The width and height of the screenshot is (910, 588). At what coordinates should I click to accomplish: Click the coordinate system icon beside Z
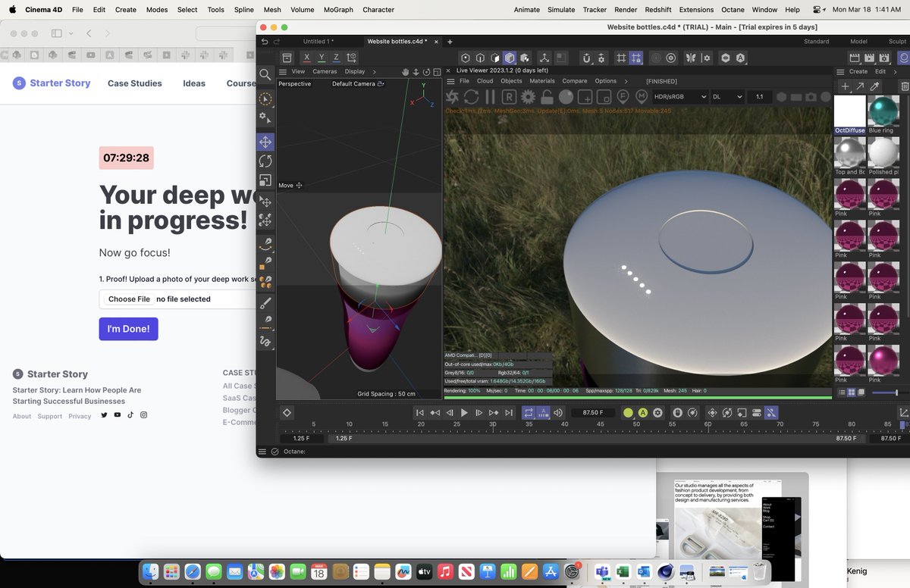pos(353,58)
